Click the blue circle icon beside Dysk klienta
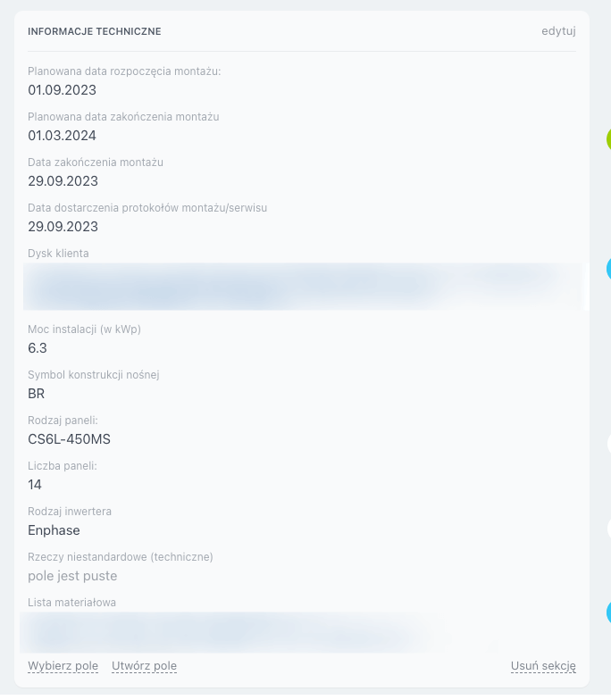The width and height of the screenshot is (611, 700). click(x=608, y=268)
